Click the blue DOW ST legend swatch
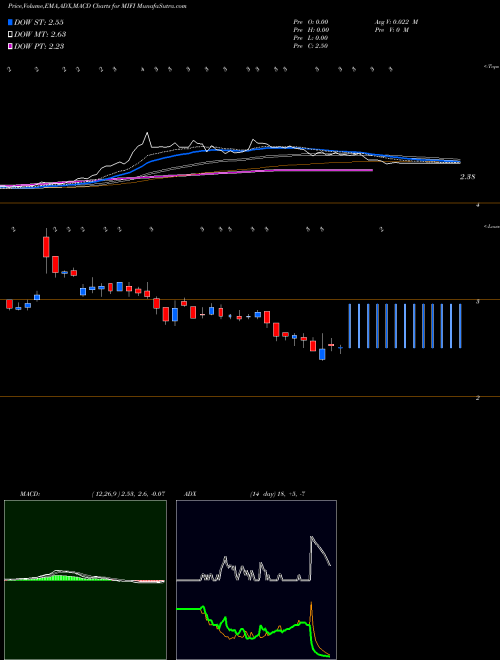 tap(10, 22)
